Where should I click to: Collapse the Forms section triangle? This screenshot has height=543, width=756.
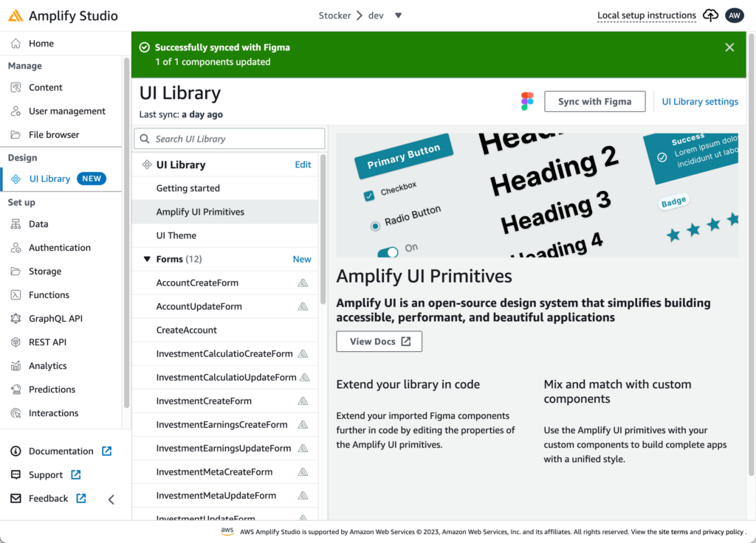[146, 260]
